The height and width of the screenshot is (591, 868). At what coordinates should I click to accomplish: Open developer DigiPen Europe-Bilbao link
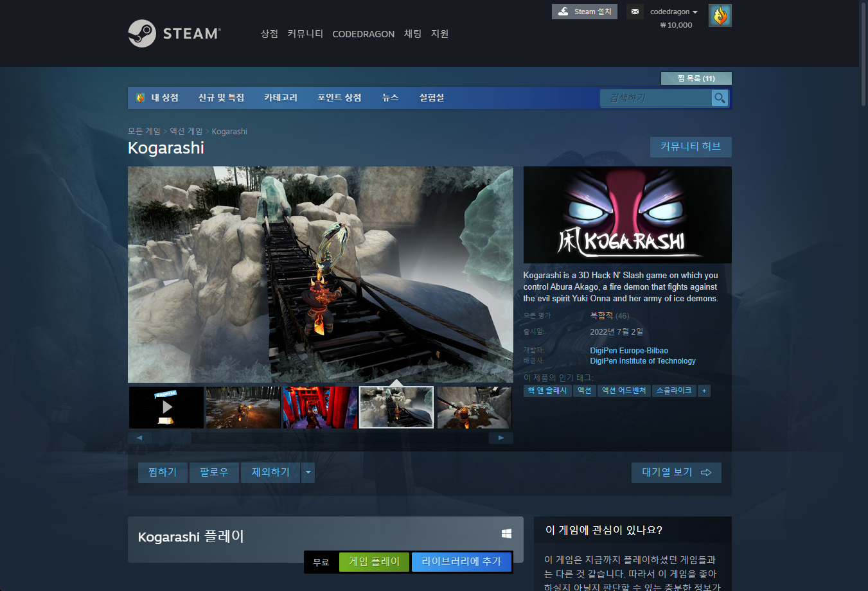(x=629, y=351)
